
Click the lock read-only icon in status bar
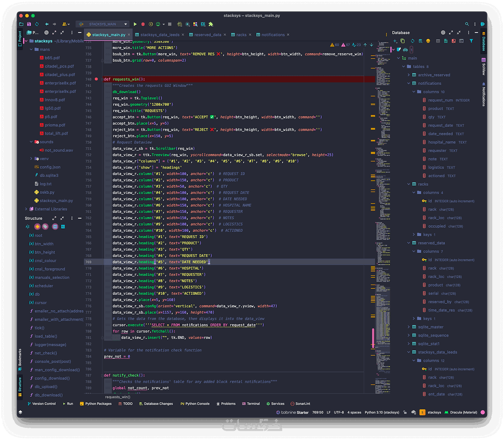404,412
